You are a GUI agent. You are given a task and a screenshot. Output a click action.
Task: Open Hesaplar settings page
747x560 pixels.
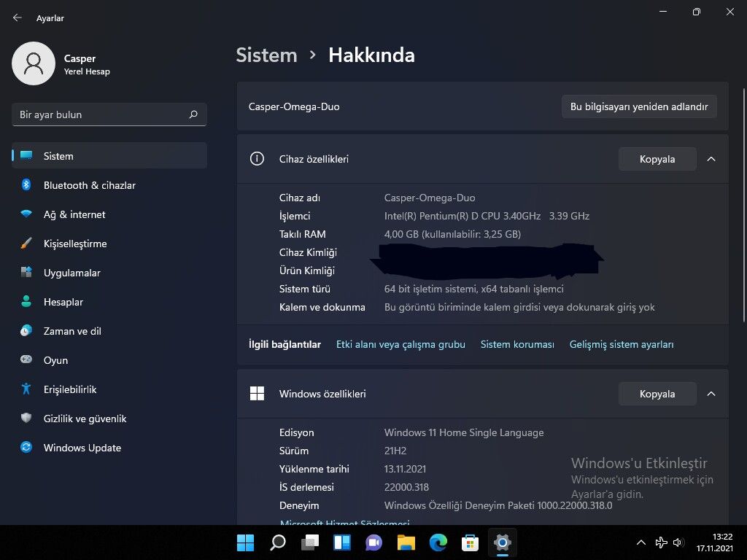tap(109, 302)
